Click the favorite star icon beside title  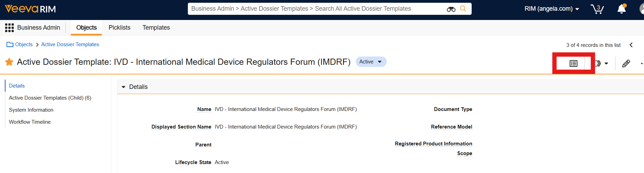click(x=9, y=62)
